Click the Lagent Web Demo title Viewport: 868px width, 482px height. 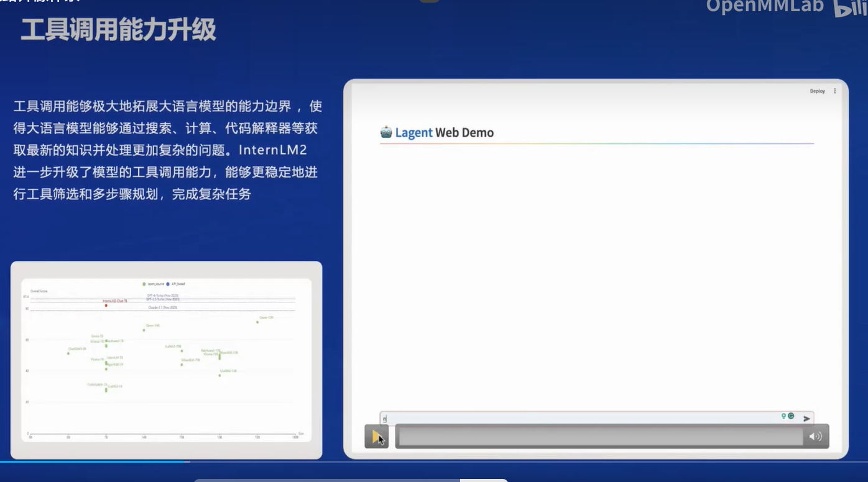tap(444, 132)
